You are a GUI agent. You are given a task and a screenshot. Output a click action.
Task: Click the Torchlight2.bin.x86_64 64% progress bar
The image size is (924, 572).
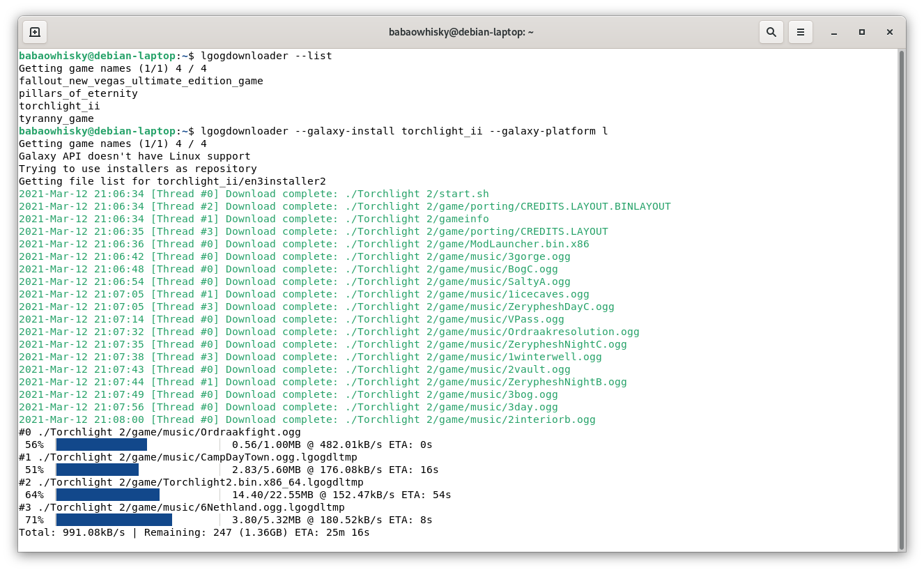[138, 495]
